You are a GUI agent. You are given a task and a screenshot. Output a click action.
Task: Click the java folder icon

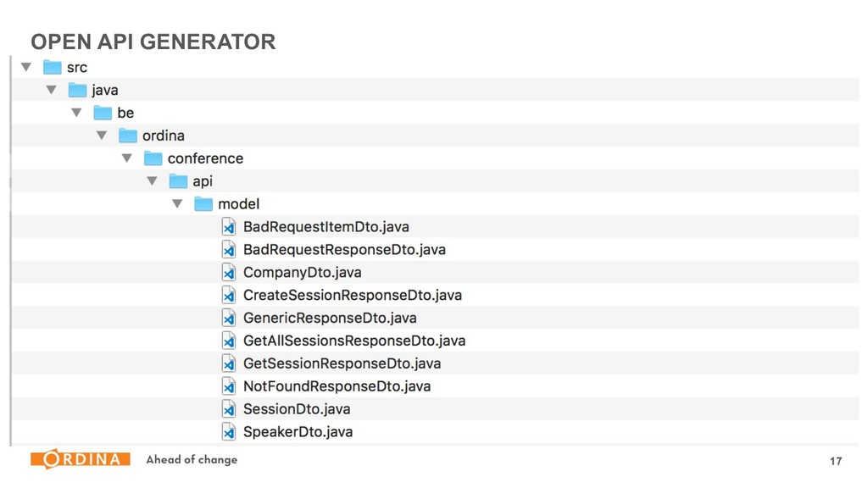coord(77,90)
